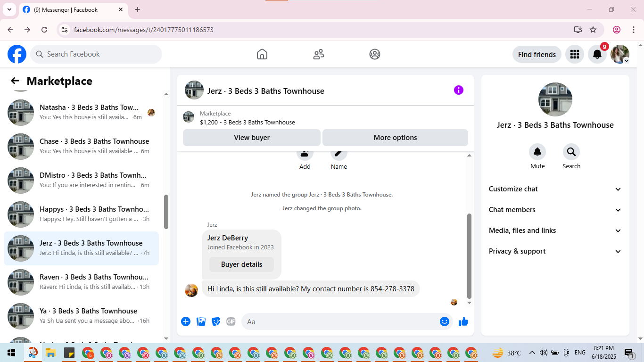This screenshot has height=362, width=644.
Task: Open the Facebook menu grid icon
Action: click(x=574, y=54)
